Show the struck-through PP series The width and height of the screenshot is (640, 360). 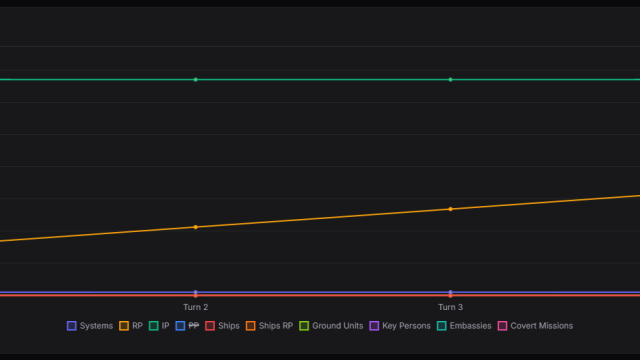(187, 326)
